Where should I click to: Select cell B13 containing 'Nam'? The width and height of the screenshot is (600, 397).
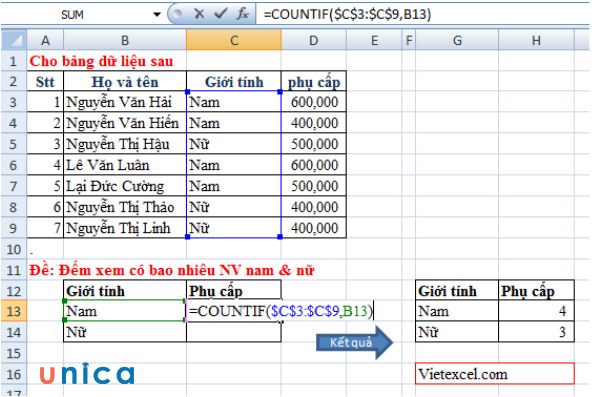click(125, 311)
